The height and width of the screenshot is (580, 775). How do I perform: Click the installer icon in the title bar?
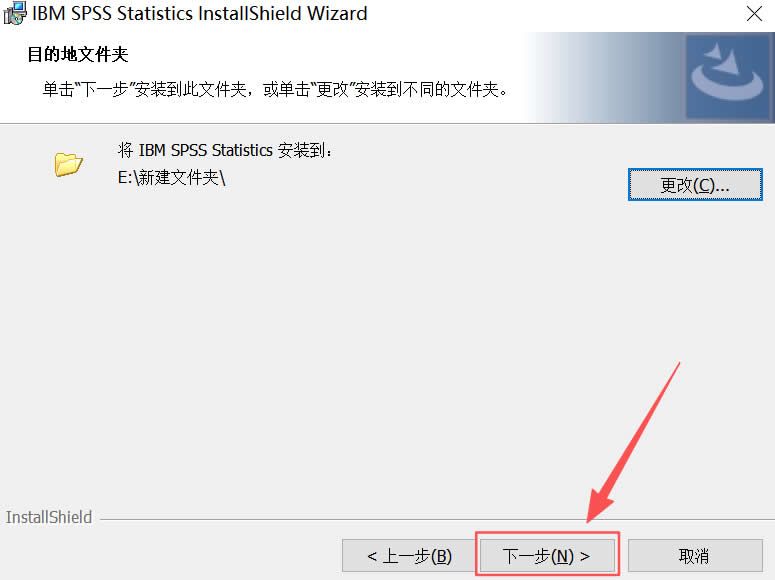click(x=14, y=13)
